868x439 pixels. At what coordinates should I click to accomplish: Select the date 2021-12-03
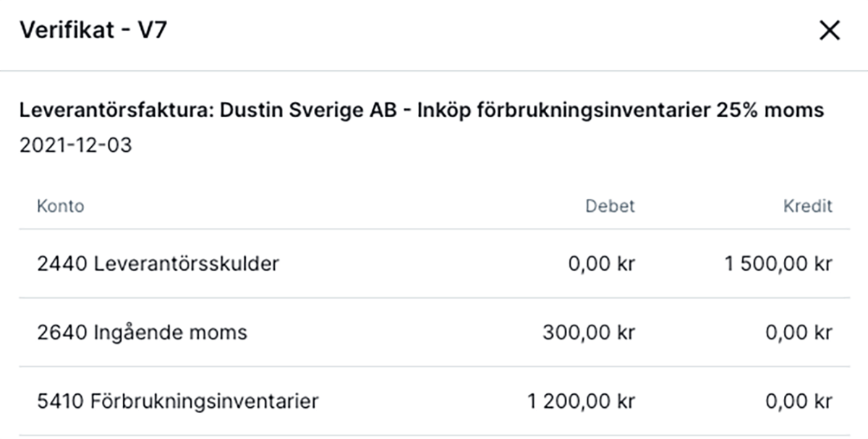[x=76, y=145]
